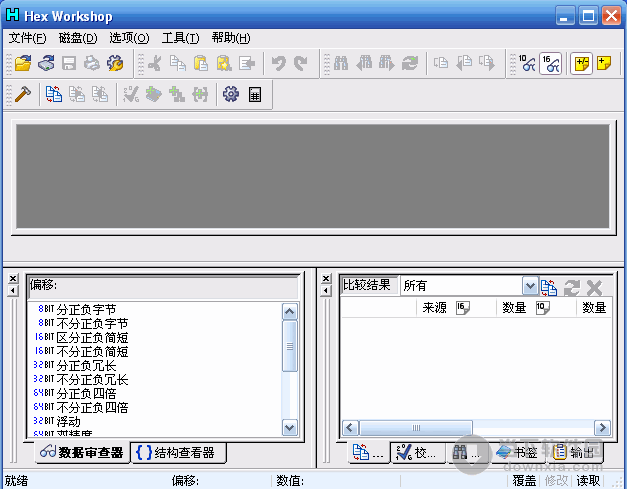Open the 文件(F) menu

tap(28, 38)
